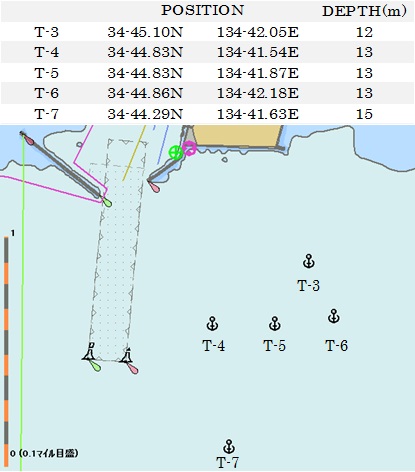Click the POSITION column header
This screenshot has width=415, height=472.
coord(203,10)
